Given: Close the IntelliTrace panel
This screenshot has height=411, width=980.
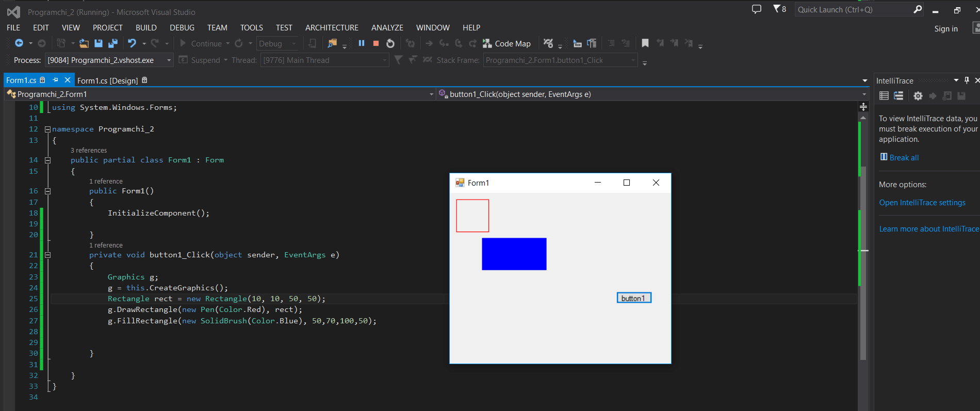Looking at the screenshot, I should tap(976, 80).
